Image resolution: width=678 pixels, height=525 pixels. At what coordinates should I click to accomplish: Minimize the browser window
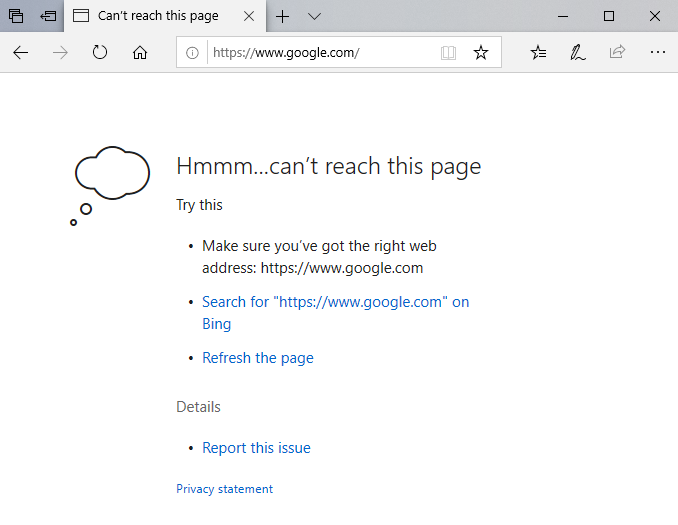point(563,16)
